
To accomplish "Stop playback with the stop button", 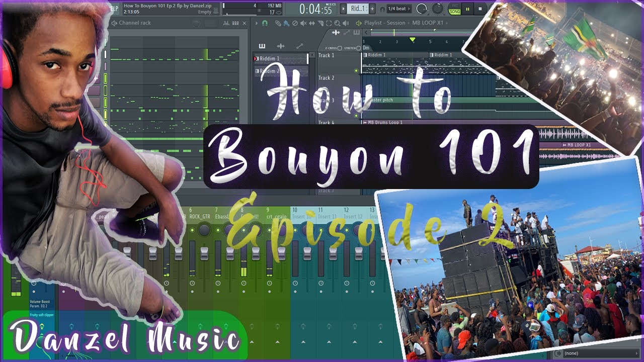I will click(480, 9).
